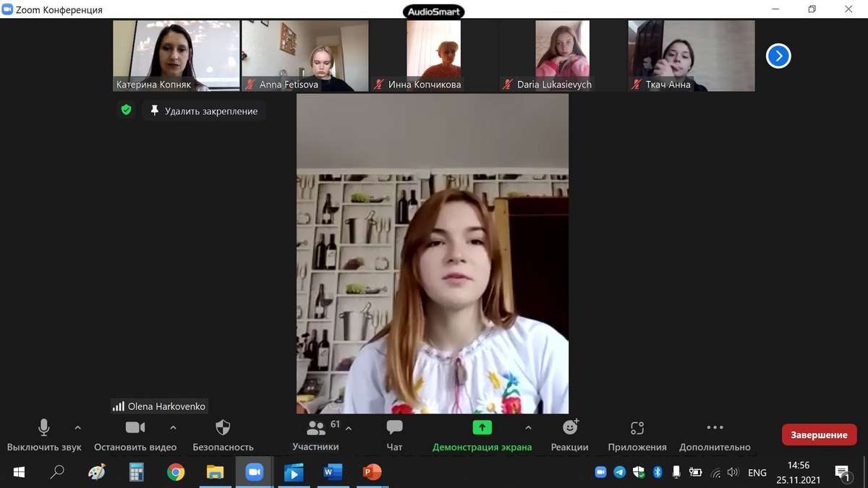Select Катерина Копняк video thumbnail
The width and height of the screenshot is (868, 488).
(x=176, y=55)
